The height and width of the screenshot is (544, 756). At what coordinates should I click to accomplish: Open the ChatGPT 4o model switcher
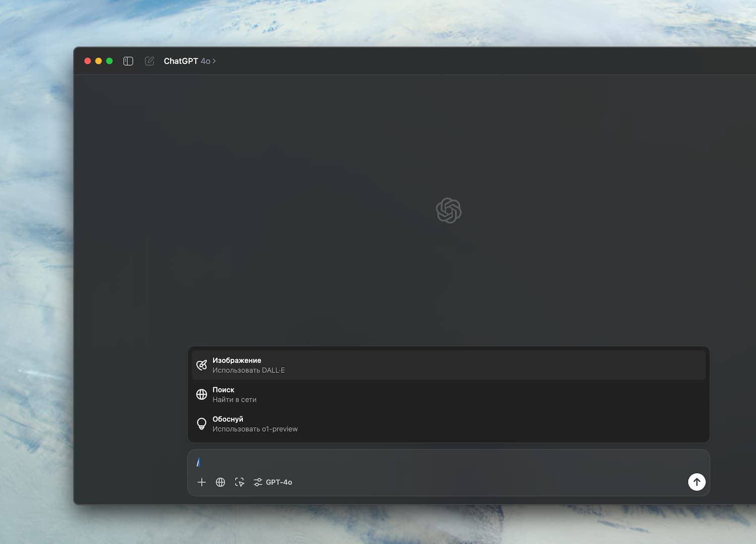click(x=190, y=61)
